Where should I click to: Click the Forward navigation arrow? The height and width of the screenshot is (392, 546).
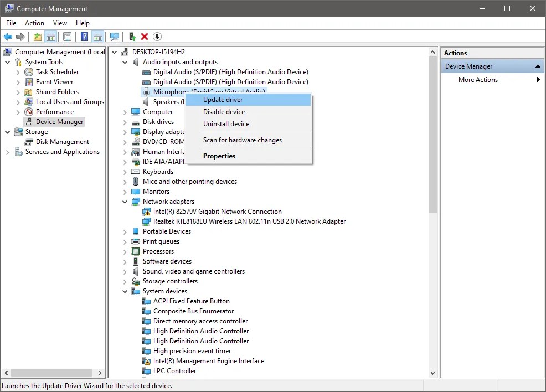click(x=20, y=37)
